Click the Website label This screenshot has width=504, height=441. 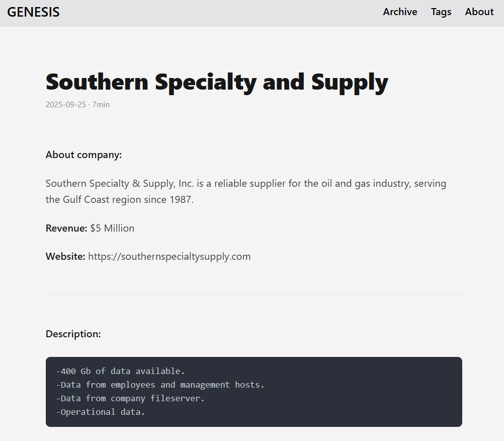[65, 256]
